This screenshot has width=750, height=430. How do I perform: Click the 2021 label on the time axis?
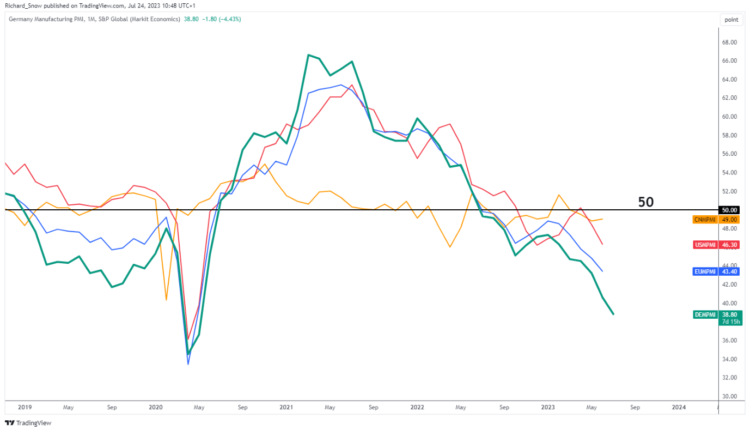point(286,407)
